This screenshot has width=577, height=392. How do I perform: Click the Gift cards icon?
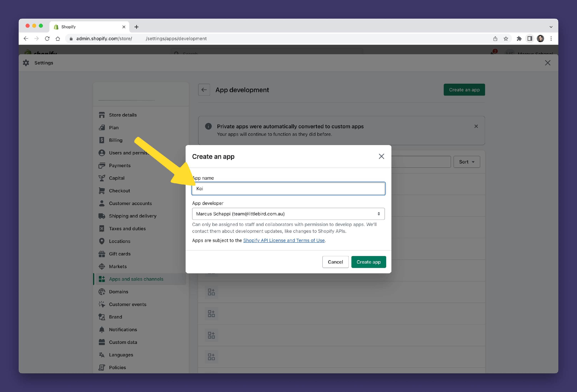pyautogui.click(x=102, y=254)
